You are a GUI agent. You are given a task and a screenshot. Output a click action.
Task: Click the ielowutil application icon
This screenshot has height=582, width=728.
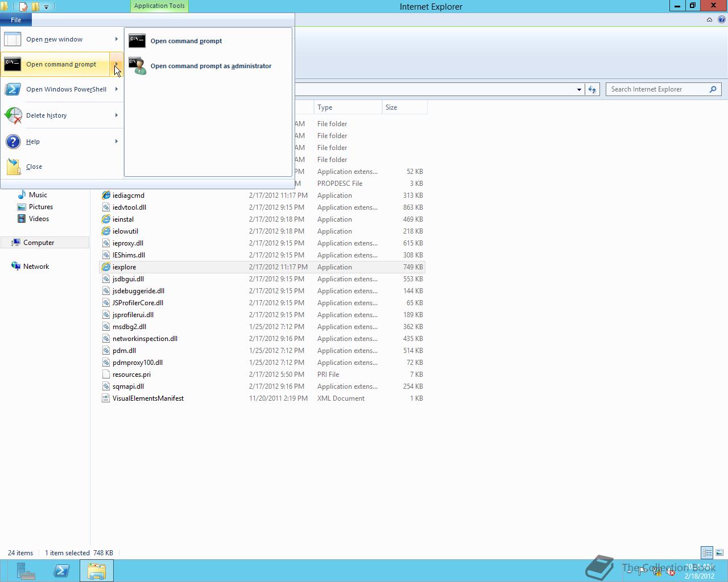[106, 231]
